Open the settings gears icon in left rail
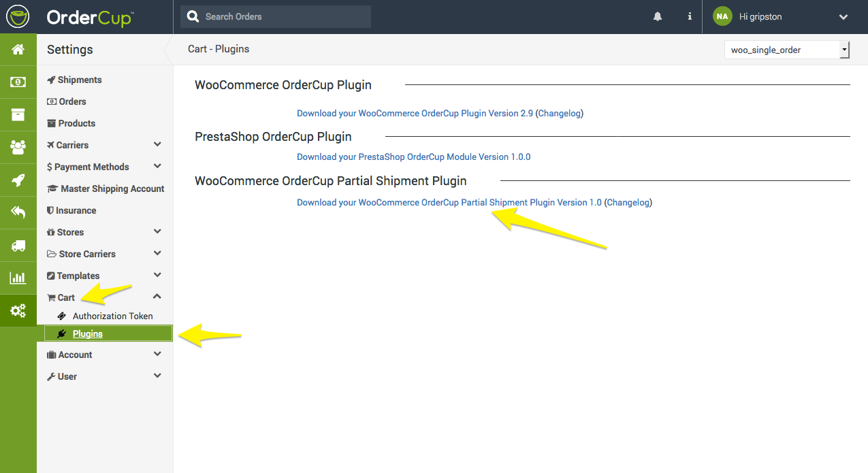Viewport: 868px width, 473px height. click(x=18, y=311)
